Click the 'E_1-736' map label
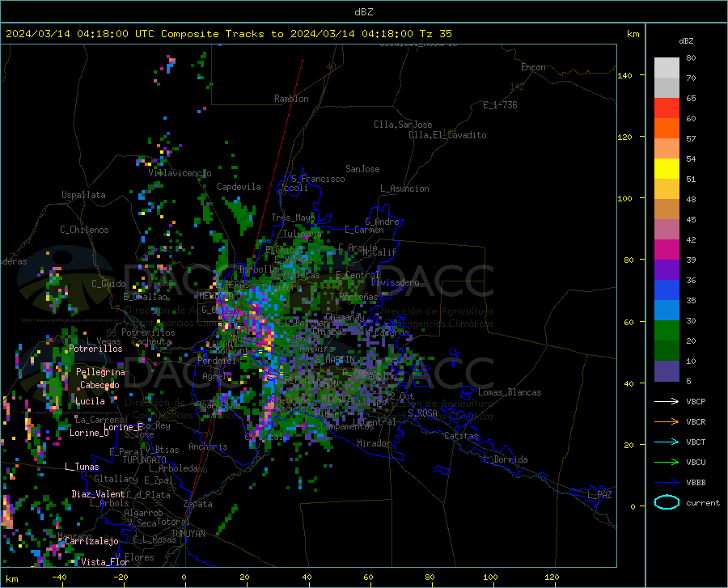 point(500,105)
